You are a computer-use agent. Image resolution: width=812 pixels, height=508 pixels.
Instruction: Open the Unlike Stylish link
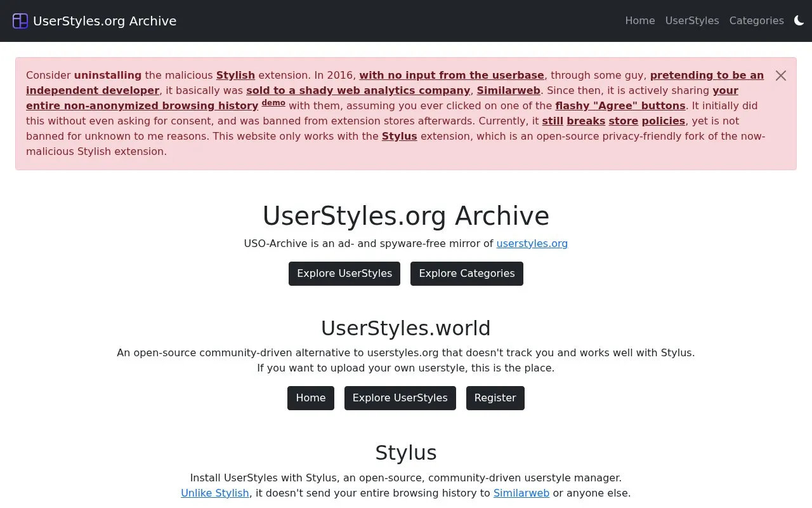coord(215,493)
